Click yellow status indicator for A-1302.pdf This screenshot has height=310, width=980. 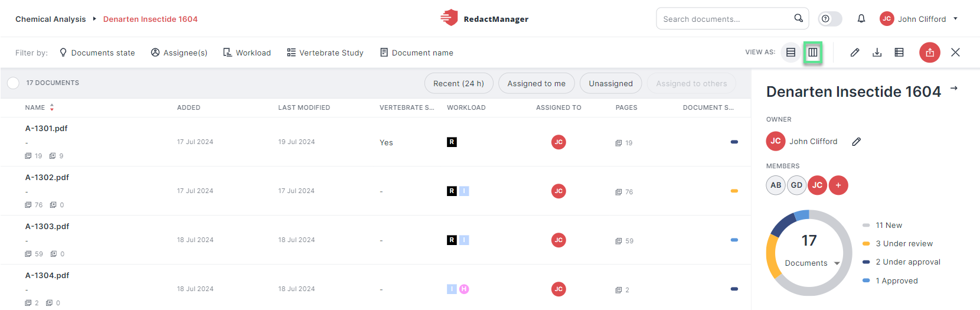point(734,191)
